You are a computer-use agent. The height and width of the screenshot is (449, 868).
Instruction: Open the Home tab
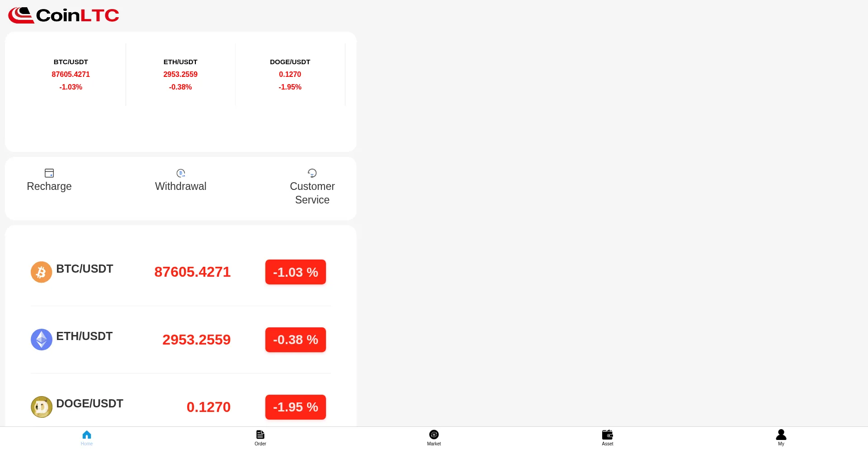tap(87, 437)
